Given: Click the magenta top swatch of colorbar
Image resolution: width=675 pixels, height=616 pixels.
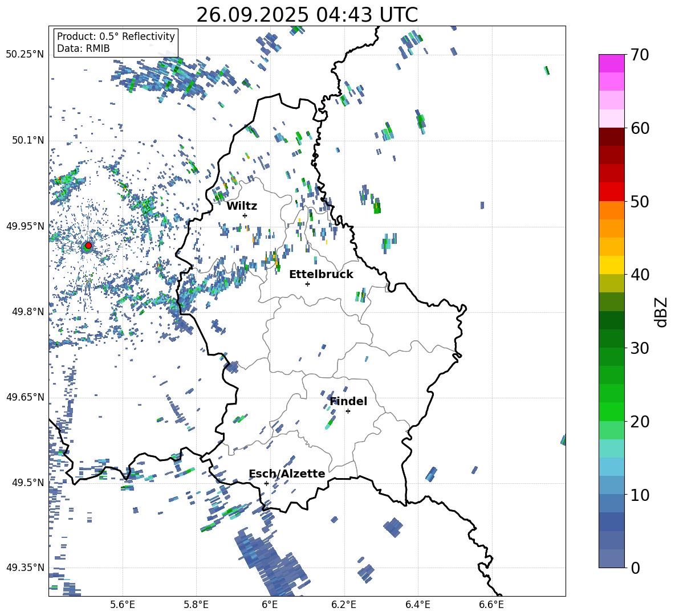Looking at the screenshot, I should (611, 63).
